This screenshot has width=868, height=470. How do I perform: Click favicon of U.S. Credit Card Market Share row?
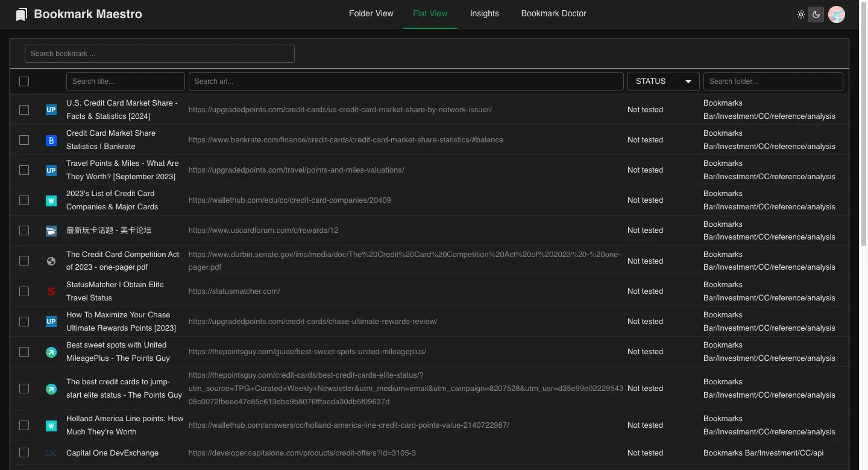51,110
